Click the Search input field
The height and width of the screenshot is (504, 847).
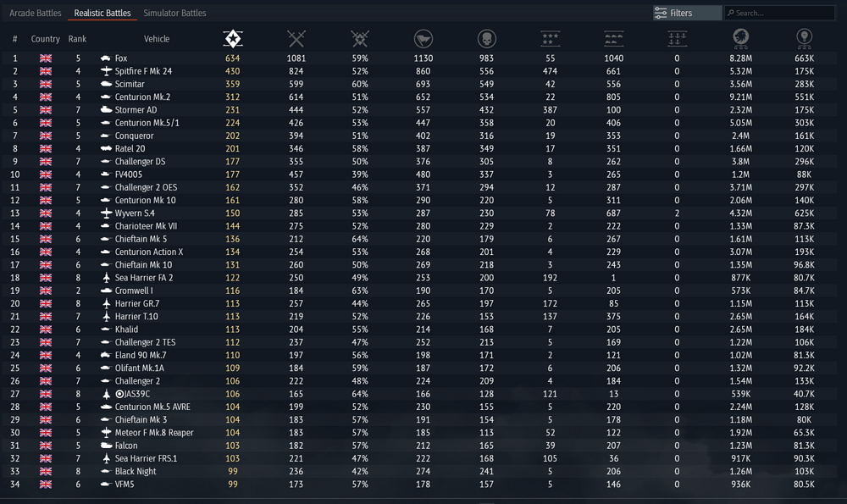click(783, 14)
